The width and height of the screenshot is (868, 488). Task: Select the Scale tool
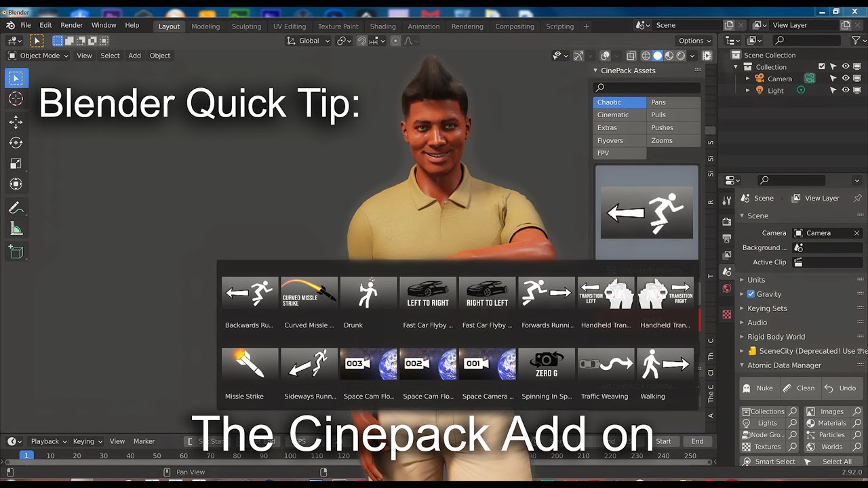click(x=16, y=163)
